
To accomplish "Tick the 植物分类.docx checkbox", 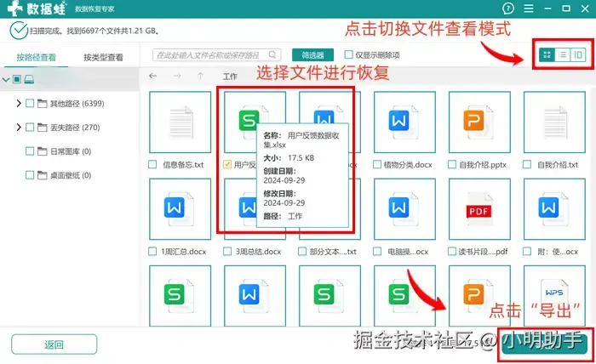I will coord(377,164).
